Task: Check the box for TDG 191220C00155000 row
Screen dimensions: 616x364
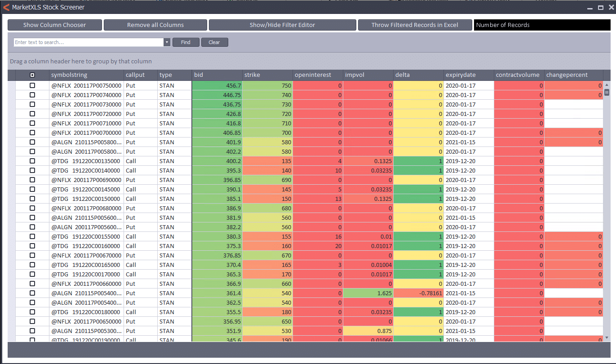Action: [x=32, y=236]
